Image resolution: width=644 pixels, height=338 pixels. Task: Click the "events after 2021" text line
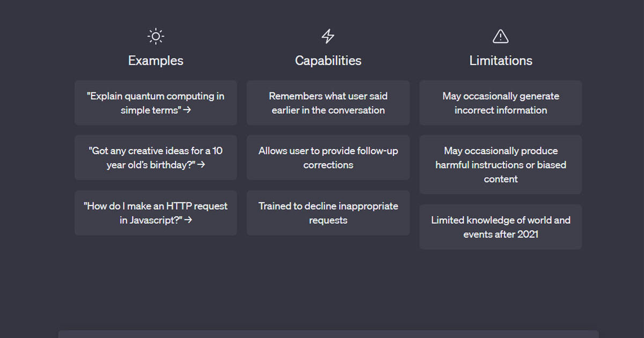[501, 234]
